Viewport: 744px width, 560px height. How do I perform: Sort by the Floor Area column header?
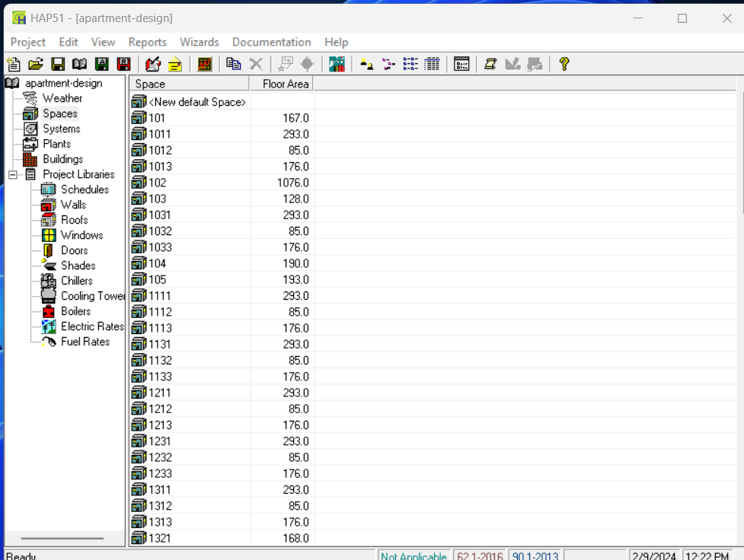coord(282,84)
